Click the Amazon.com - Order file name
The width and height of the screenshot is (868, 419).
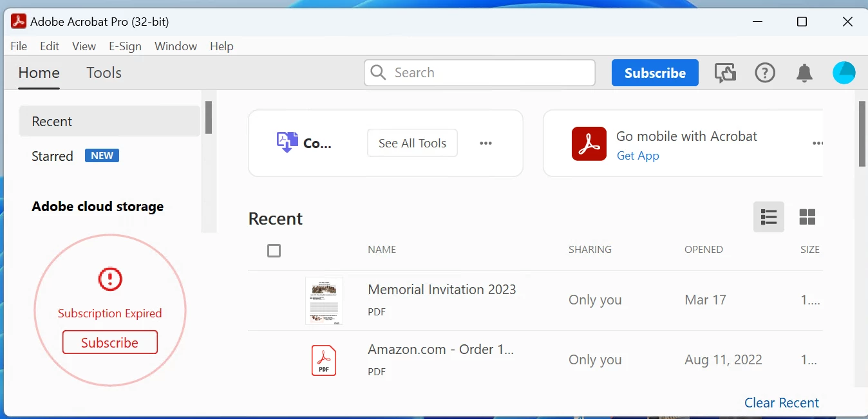coord(441,349)
